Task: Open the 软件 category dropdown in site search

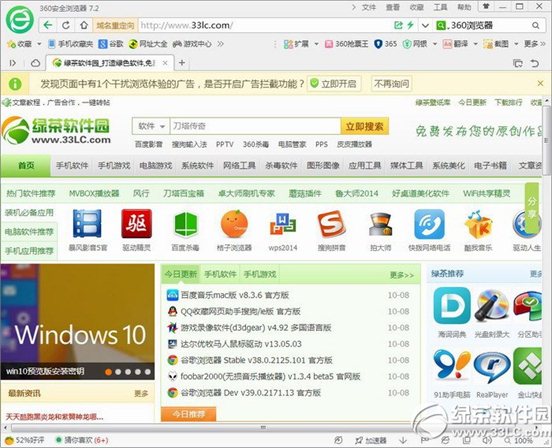Action: click(x=151, y=126)
